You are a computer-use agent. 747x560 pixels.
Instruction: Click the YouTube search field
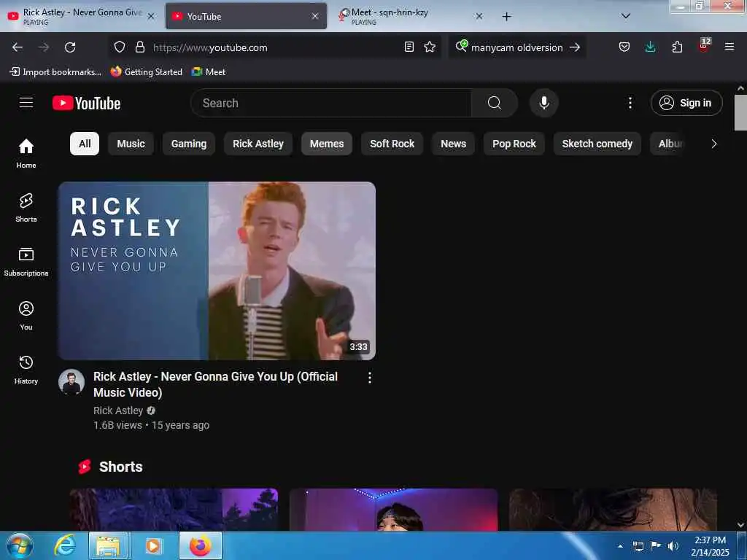coord(331,103)
